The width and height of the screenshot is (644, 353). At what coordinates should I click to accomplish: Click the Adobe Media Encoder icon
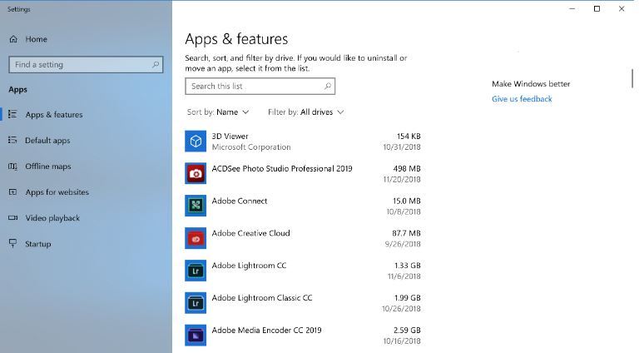[x=196, y=335]
